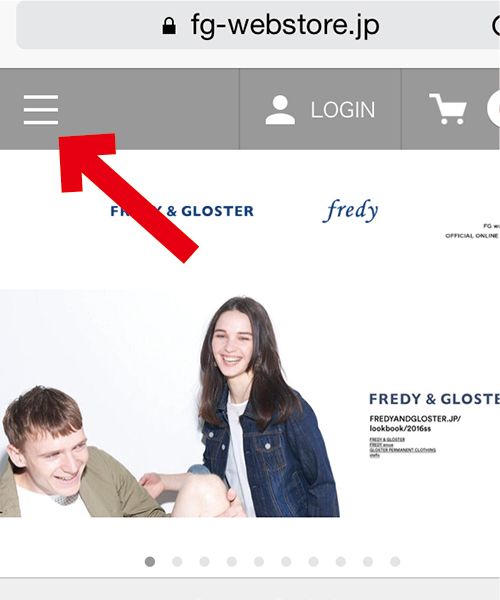The height and width of the screenshot is (600, 500).
Task: Select the ninth carousel dot
Action: coord(368,561)
